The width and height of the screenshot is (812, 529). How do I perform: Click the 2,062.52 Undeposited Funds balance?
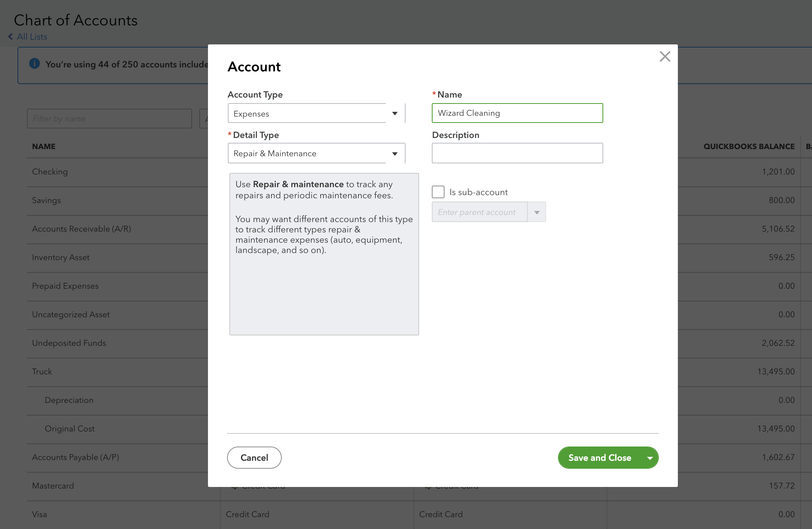[x=778, y=343]
